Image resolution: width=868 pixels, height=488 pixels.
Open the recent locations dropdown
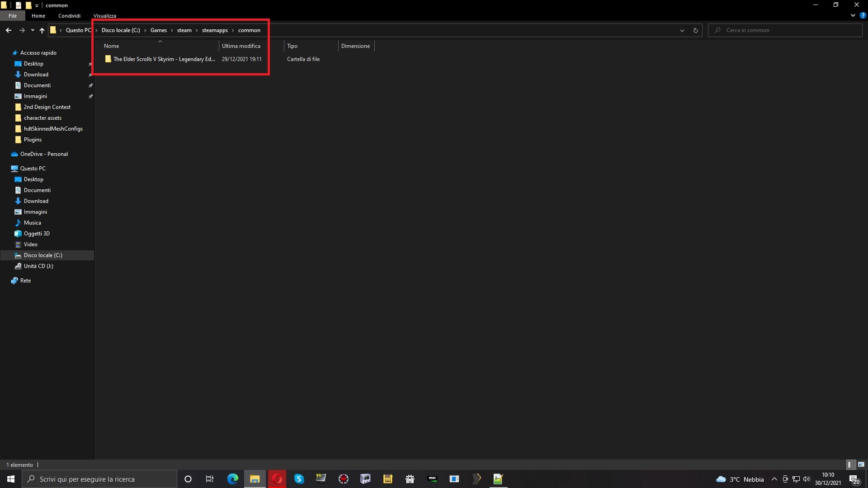33,30
